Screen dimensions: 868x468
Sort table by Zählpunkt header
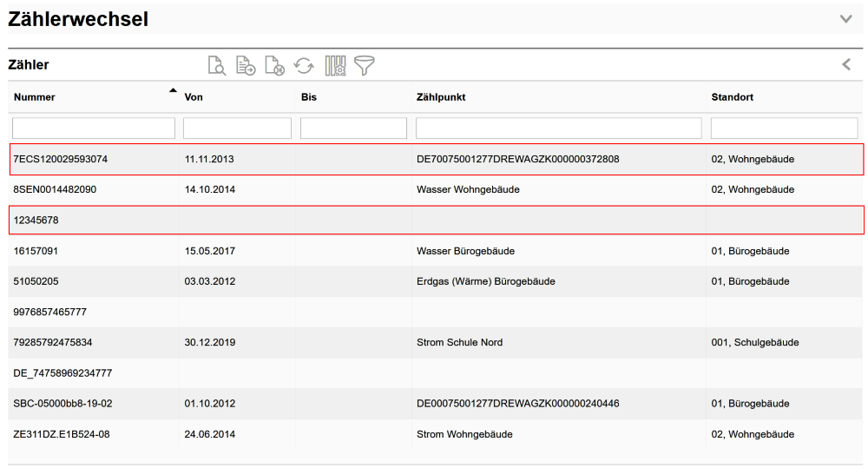(441, 97)
